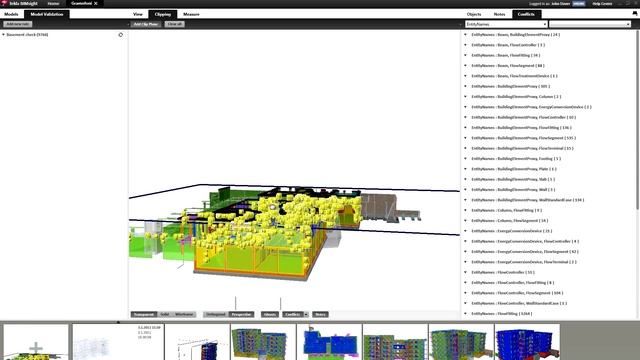Select BuildingElementProxy, FlowTerminal row
Image resolution: width=640 pixels, height=360 pixels.
coord(522,148)
